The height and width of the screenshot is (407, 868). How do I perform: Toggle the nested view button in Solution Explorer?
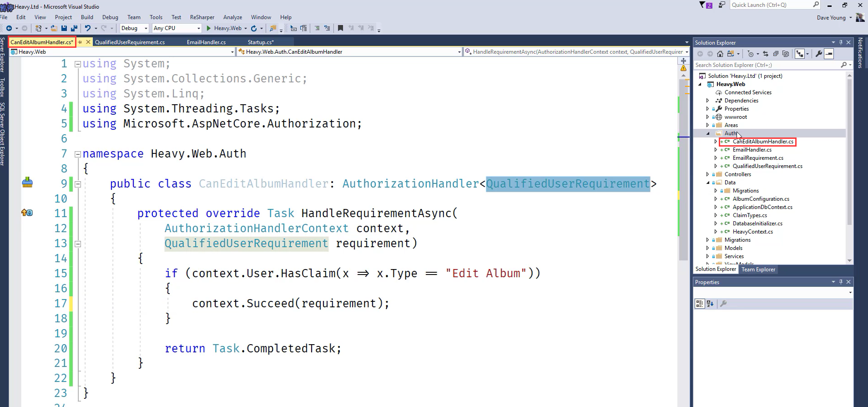(800, 54)
